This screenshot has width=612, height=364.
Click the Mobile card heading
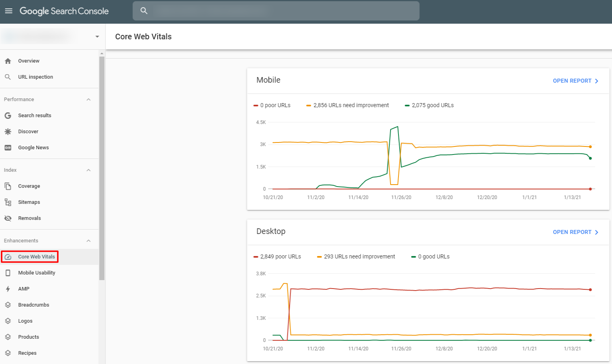(x=268, y=80)
